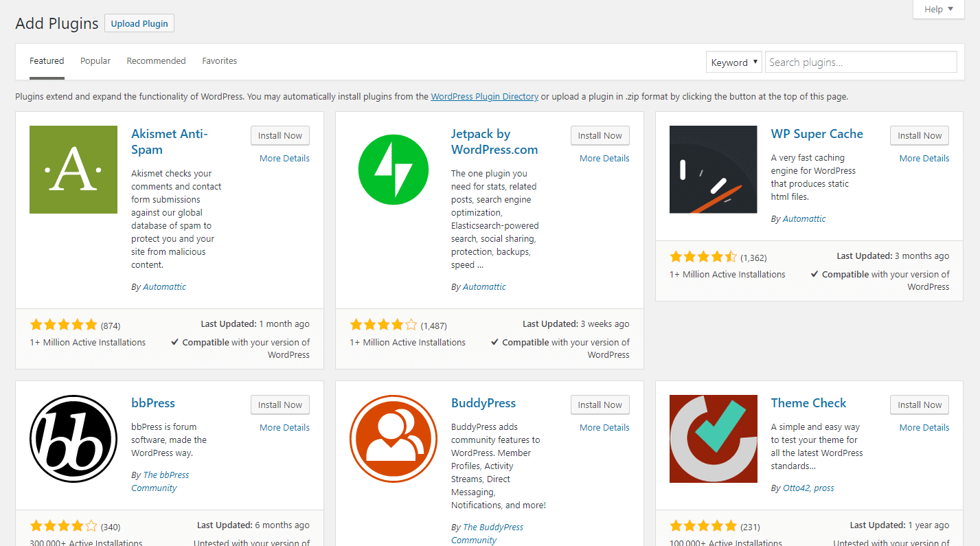The width and height of the screenshot is (980, 546).
Task: Click the compatibility checkmark for WP Super Cache
Action: [814, 274]
